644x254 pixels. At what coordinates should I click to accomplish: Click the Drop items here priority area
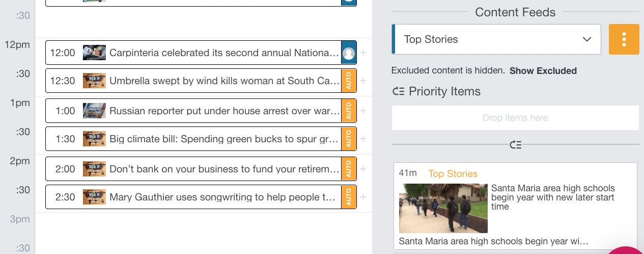[515, 118]
